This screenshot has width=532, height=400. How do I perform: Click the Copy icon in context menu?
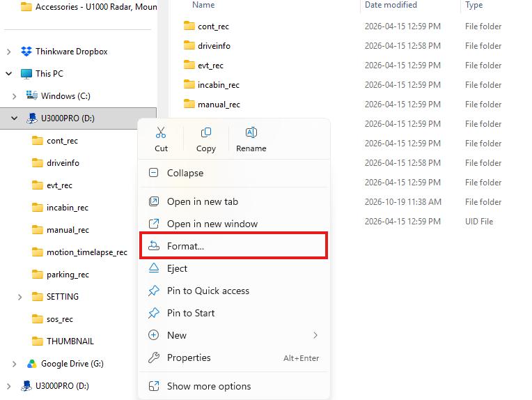pyautogui.click(x=206, y=132)
